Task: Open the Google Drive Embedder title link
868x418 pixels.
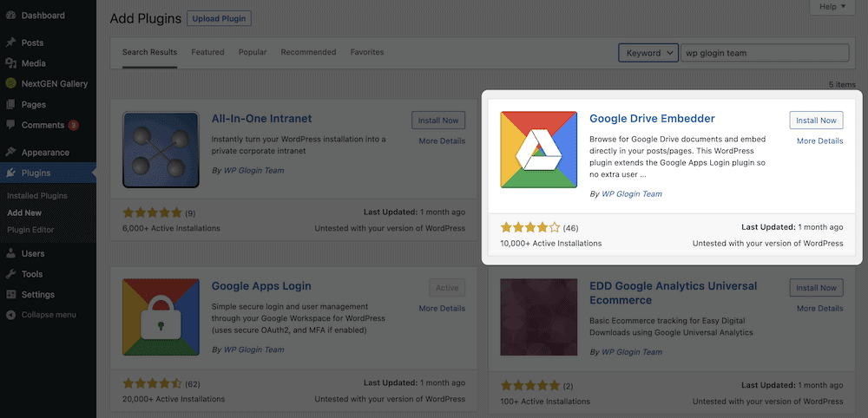Action: tap(652, 119)
